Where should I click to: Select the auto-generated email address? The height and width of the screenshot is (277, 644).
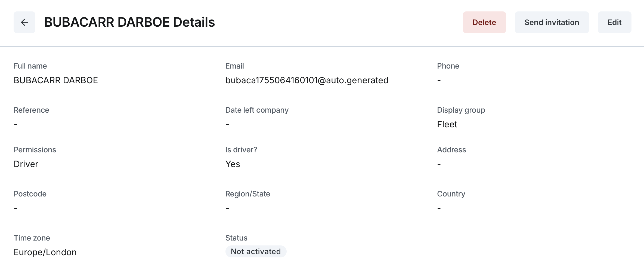tap(307, 80)
